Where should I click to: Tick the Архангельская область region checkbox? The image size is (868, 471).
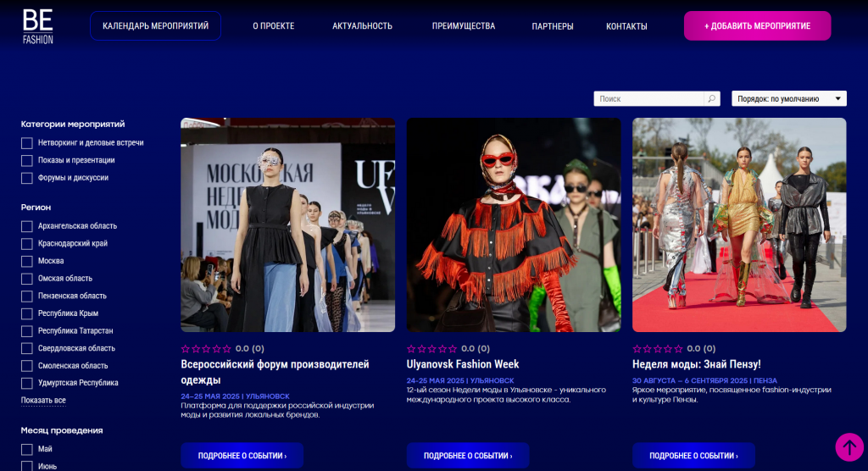(x=26, y=226)
